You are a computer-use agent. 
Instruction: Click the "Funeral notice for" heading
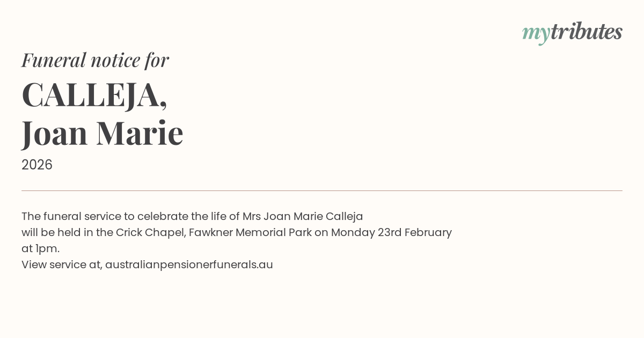(x=95, y=60)
